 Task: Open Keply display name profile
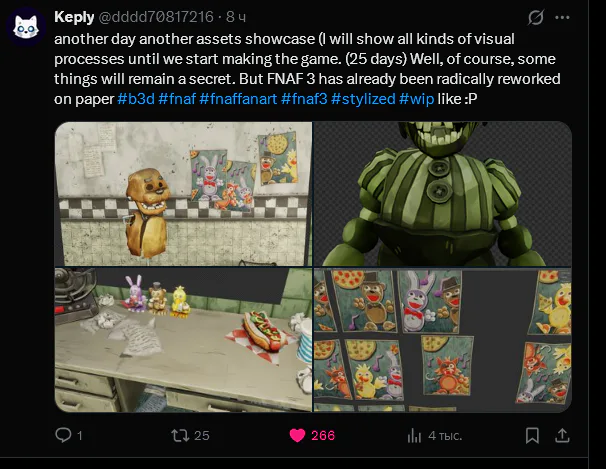(x=74, y=17)
